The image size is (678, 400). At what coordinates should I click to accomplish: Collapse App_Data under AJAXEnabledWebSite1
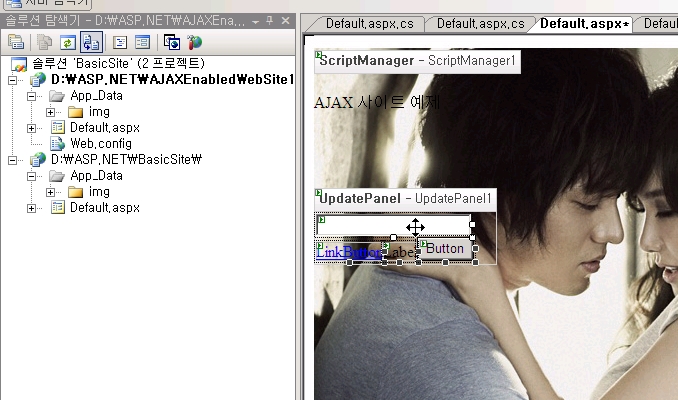[x=31, y=96]
